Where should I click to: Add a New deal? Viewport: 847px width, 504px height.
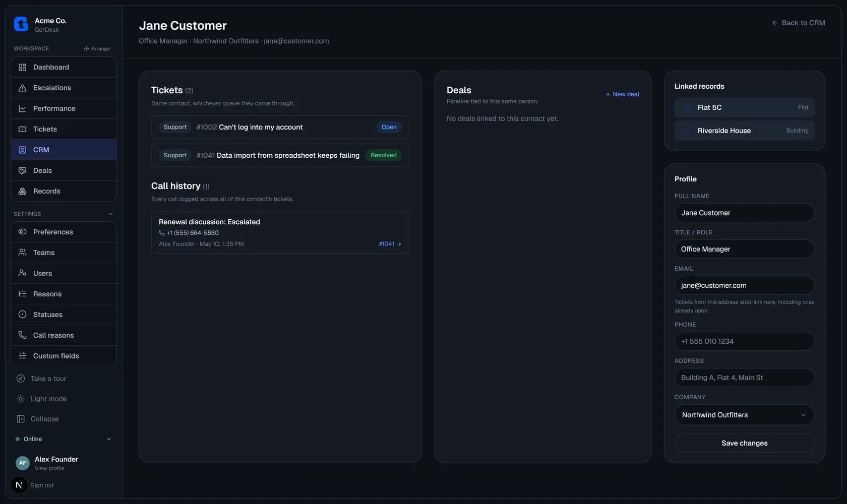point(622,94)
